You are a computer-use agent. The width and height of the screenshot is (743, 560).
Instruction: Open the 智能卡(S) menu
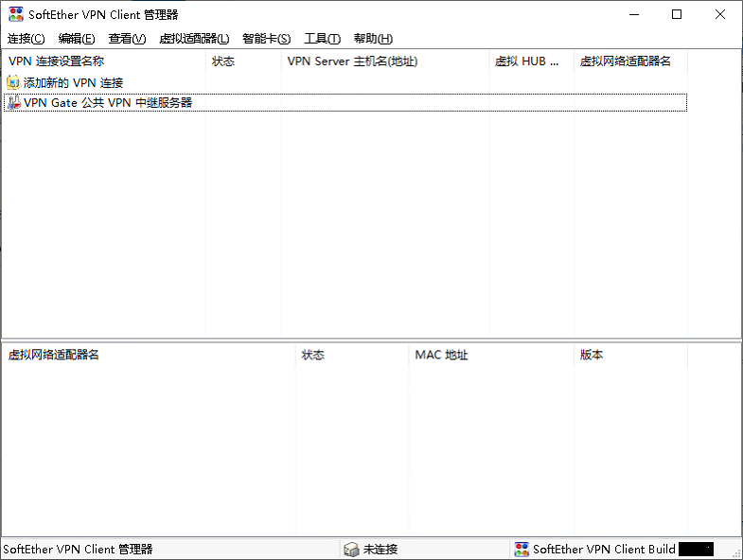coord(266,39)
